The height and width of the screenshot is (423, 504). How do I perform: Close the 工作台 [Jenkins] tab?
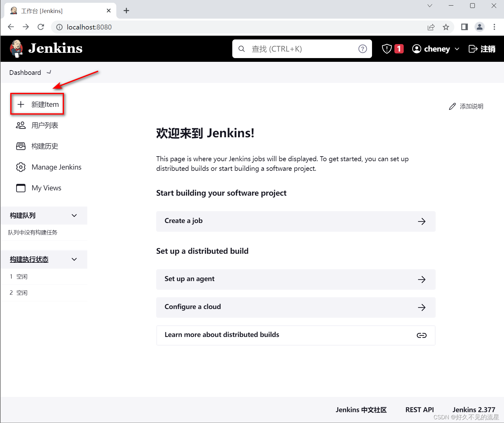[x=109, y=11]
